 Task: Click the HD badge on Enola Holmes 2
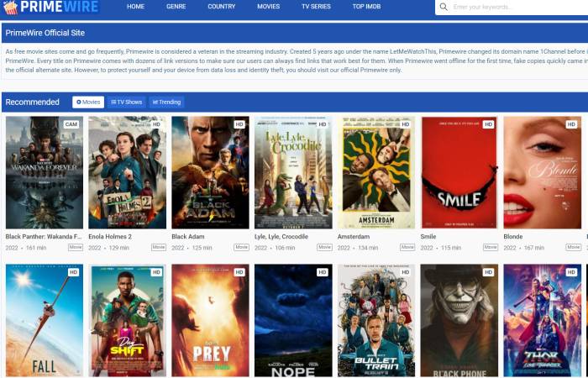[x=156, y=124]
